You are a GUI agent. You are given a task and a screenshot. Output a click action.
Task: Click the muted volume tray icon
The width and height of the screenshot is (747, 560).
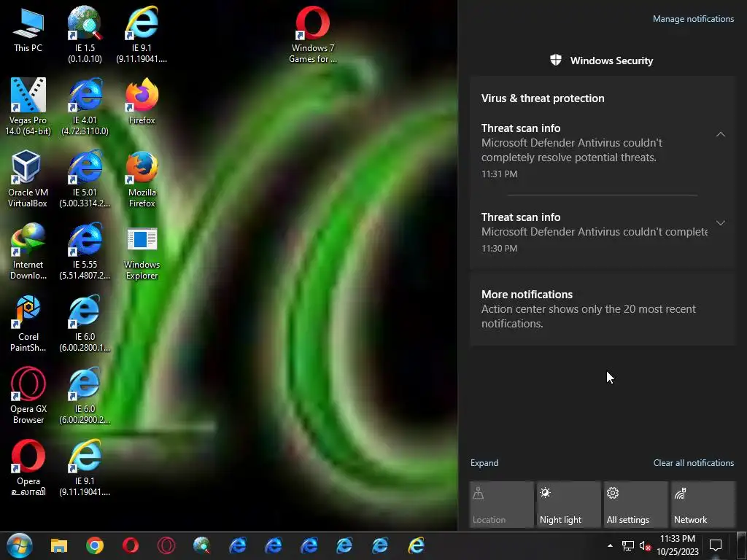point(645,545)
